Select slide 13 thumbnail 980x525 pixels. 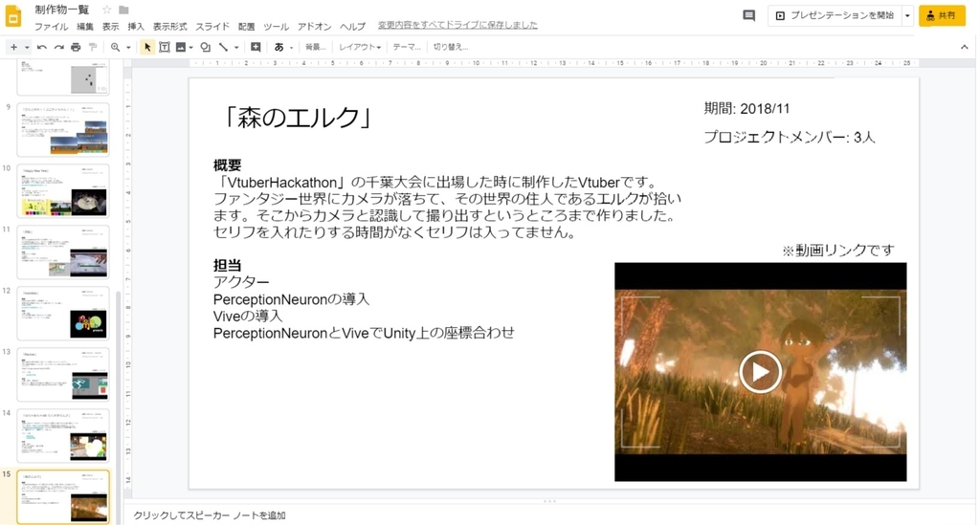coord(63,374)
